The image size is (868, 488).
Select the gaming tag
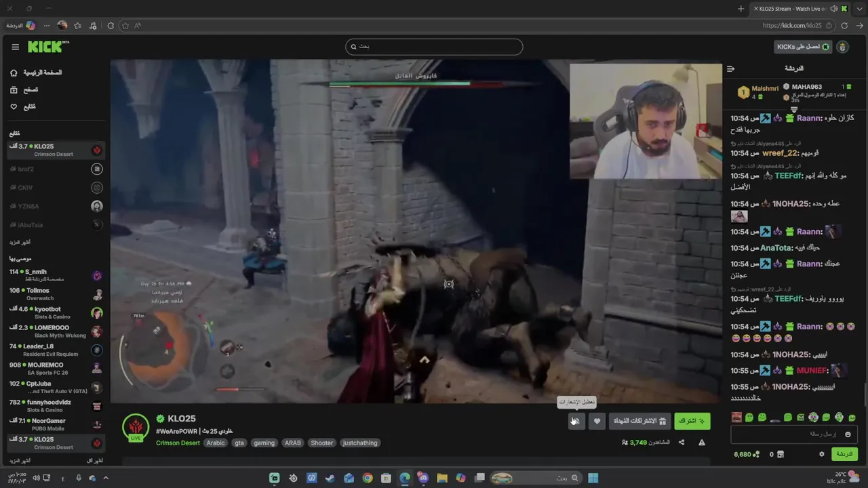coord(264,443)
